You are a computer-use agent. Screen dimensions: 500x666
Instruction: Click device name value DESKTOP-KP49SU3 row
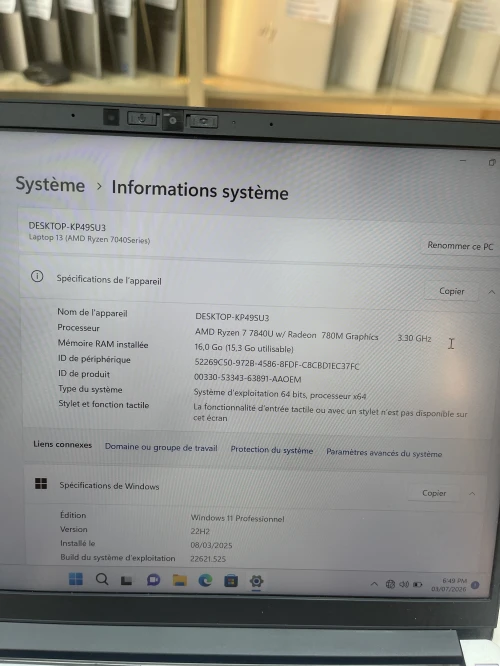pyautogui.click(x=232, y=317)
